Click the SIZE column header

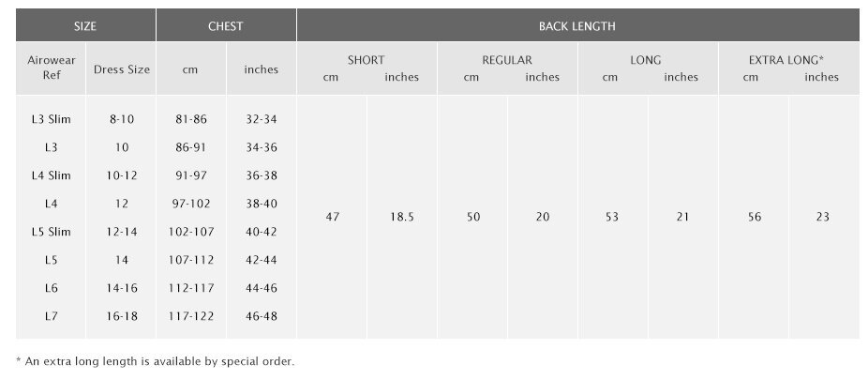85,25
